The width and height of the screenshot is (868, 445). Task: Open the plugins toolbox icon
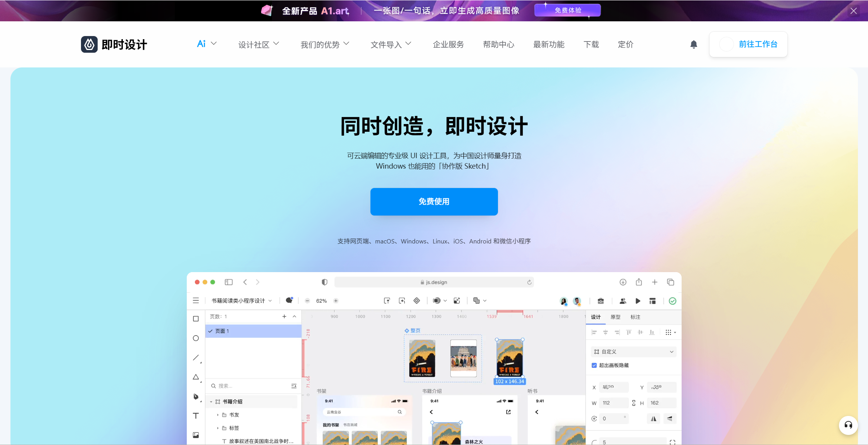pyautogui.click(x=601, y=301)
